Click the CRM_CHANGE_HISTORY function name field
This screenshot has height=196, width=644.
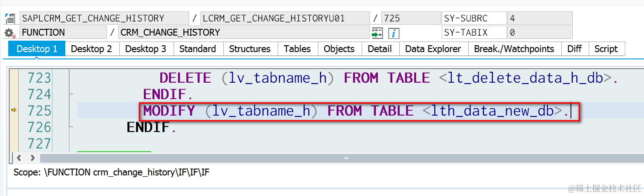tap(244, 32)
